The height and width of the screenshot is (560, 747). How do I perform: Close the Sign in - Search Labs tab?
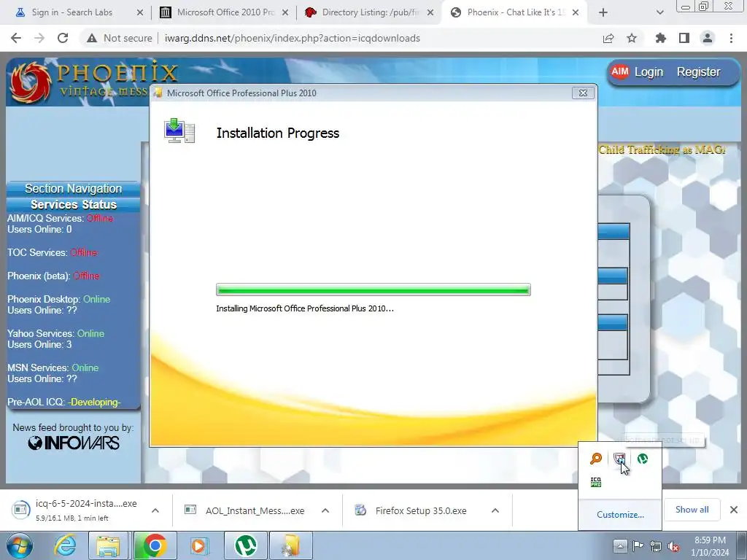coord(140,12)
